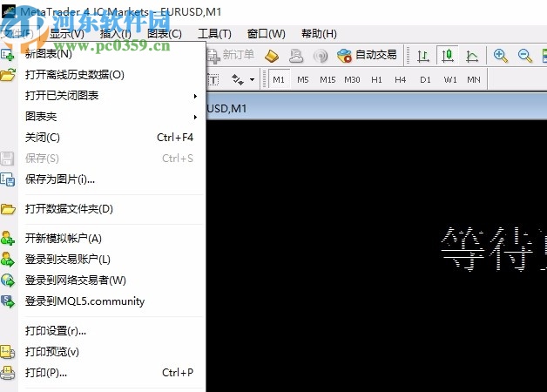
Task: Click the 新订单 new order button
Action: [x=230, y=55]
